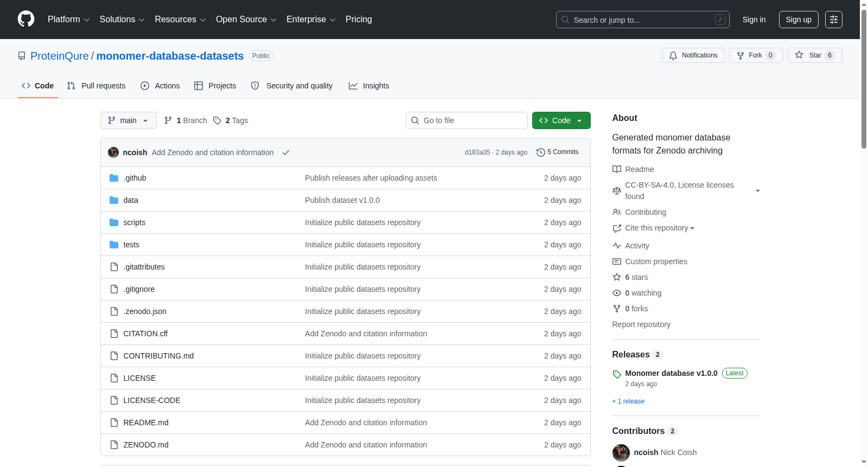The height and width of the screenshot is (467, 868).
Task: Open the README.md file
Action: point(146,423)
